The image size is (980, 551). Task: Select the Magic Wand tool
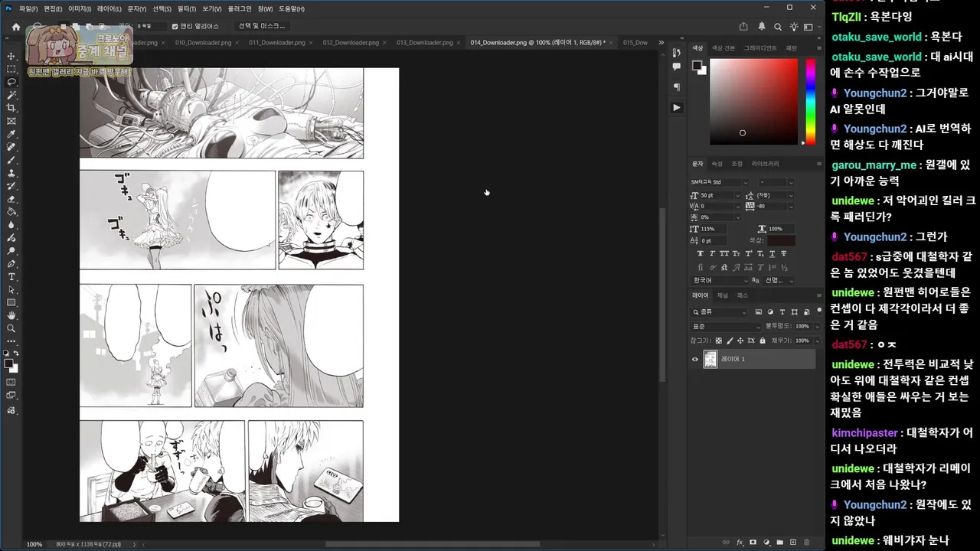pyautogui.click(x=11, y=95)
